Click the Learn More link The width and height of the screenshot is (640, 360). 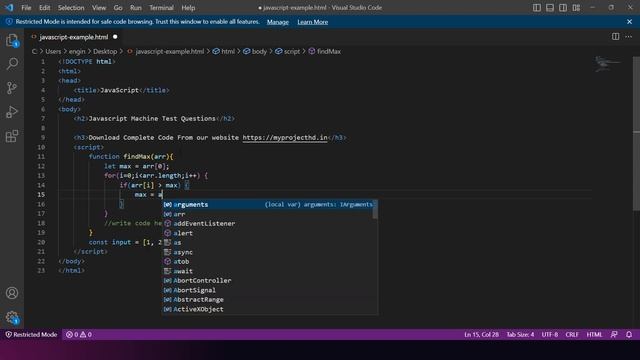[x=313, y=22]
